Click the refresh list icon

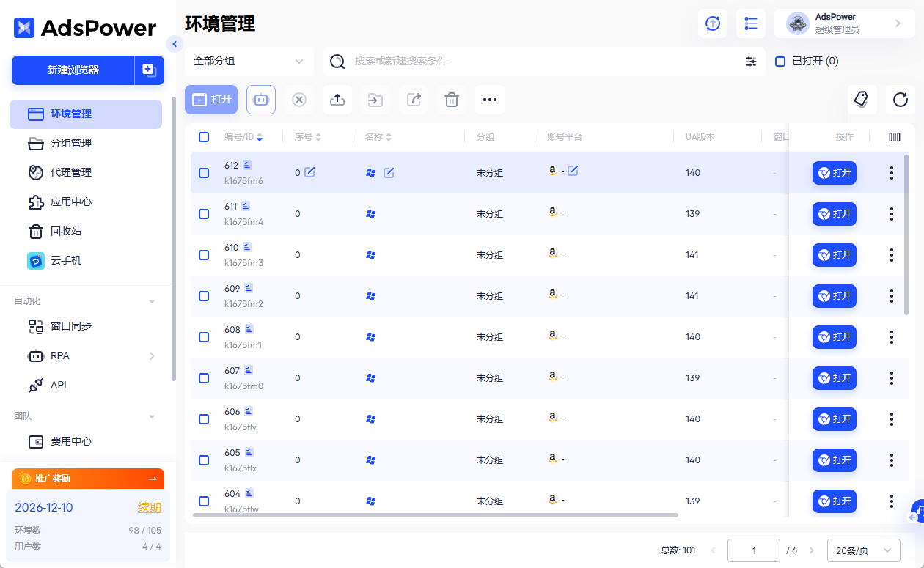(900, 100)
